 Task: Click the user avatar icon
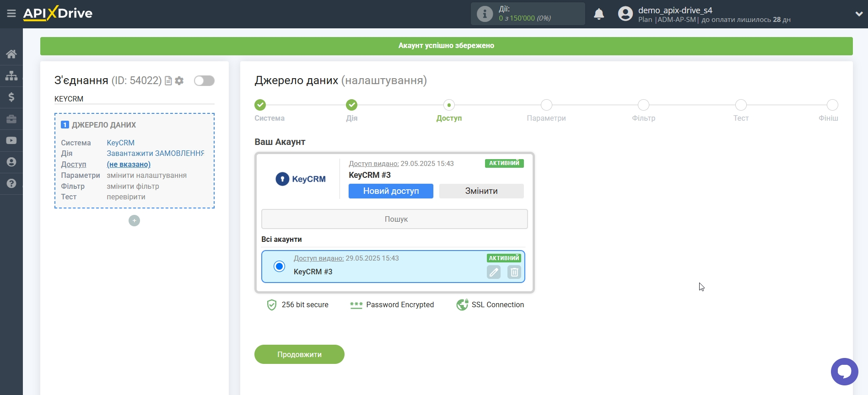click(x=625, y=14)
